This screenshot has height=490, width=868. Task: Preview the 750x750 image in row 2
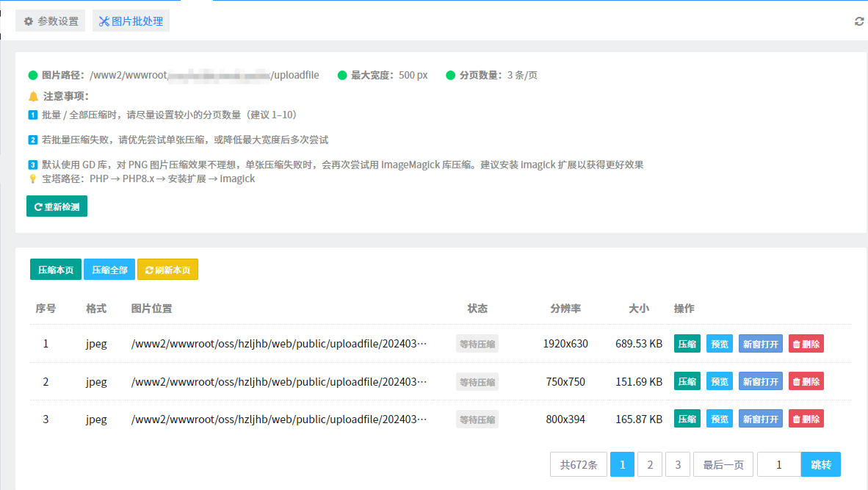point(719,381)
